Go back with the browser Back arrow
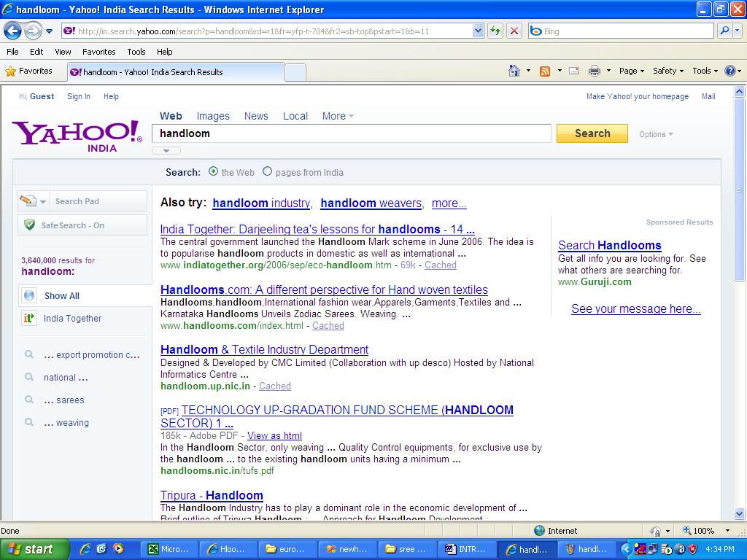The width and height of the screenshot is (747, 560). [x=13, y=31]
